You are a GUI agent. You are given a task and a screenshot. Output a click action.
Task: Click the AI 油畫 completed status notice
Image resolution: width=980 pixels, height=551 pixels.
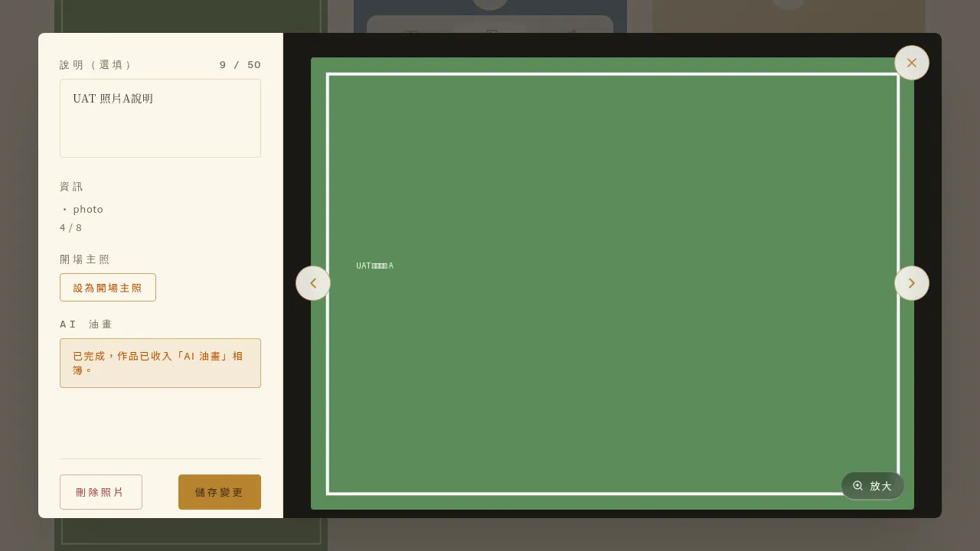tap(160, 363)
